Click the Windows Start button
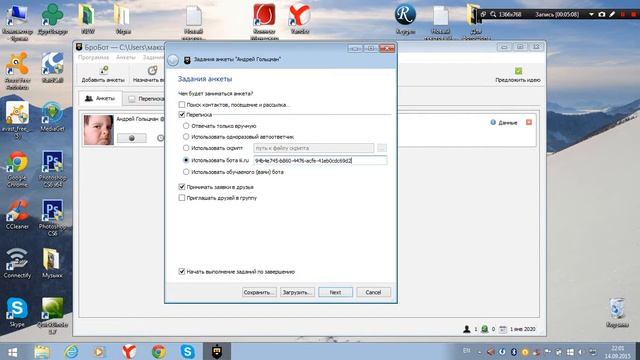Screen dimensions: 640x360 pyautogui.click(x=12, y=352)
